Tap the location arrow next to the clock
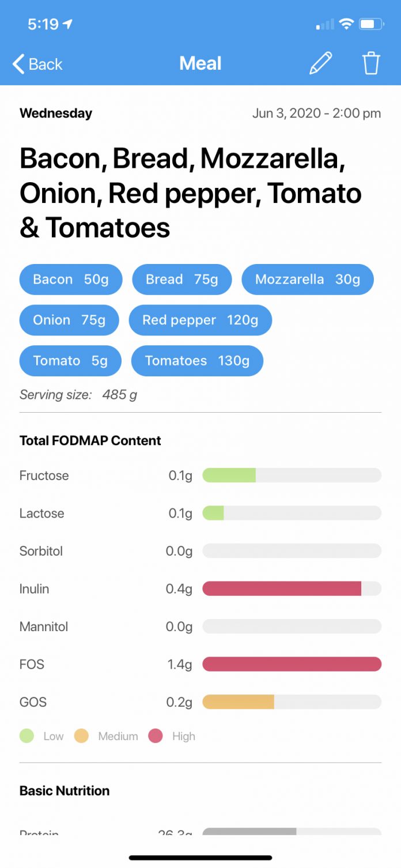The height and width of the screenshot is (868, 401). tap(67, 23)
